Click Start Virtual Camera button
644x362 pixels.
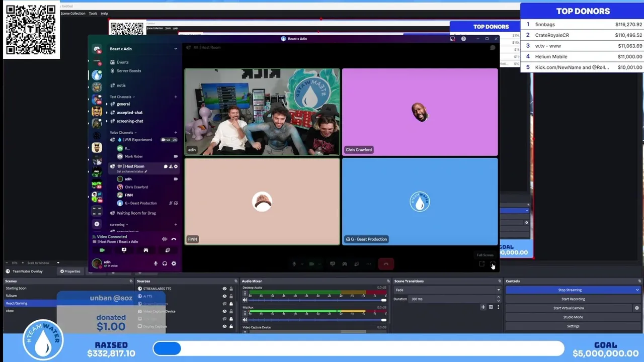(x=569, y=308)
